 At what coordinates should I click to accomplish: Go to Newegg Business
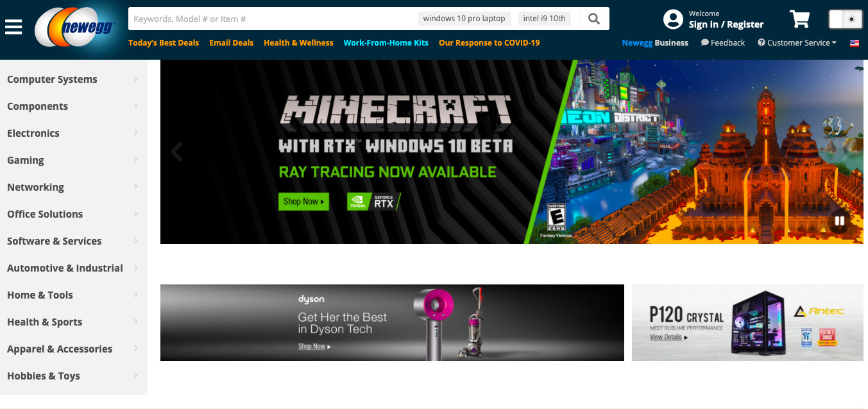655,42
